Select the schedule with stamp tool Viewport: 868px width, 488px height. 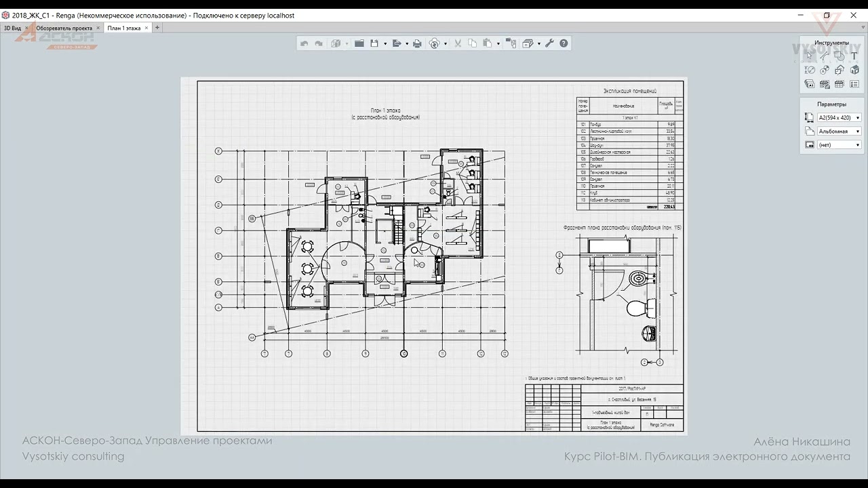825,85
